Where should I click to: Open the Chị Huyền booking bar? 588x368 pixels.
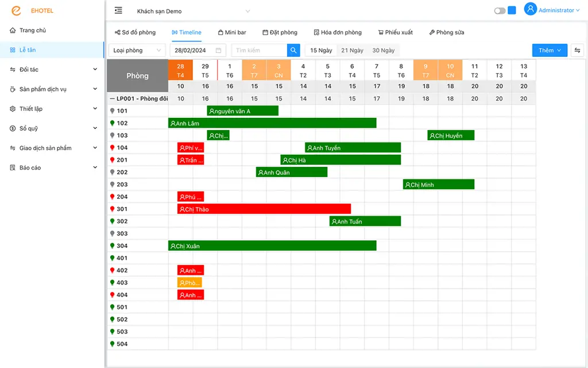coord(451,135)
